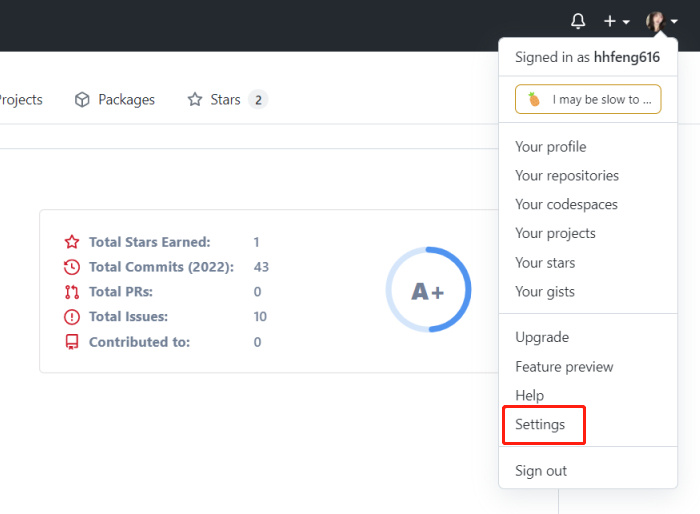Click the user avatar picture

point(656,21)
